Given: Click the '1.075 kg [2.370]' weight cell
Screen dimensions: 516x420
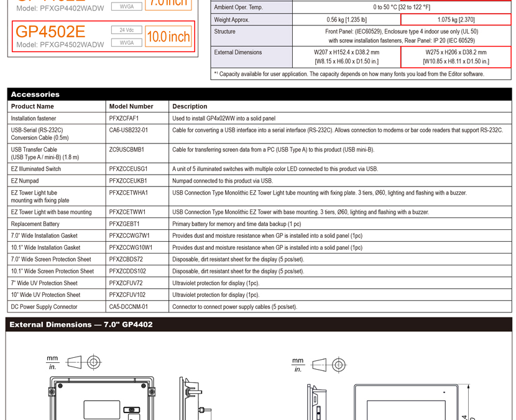Looking at the screenshot, I should click(456, 20).
